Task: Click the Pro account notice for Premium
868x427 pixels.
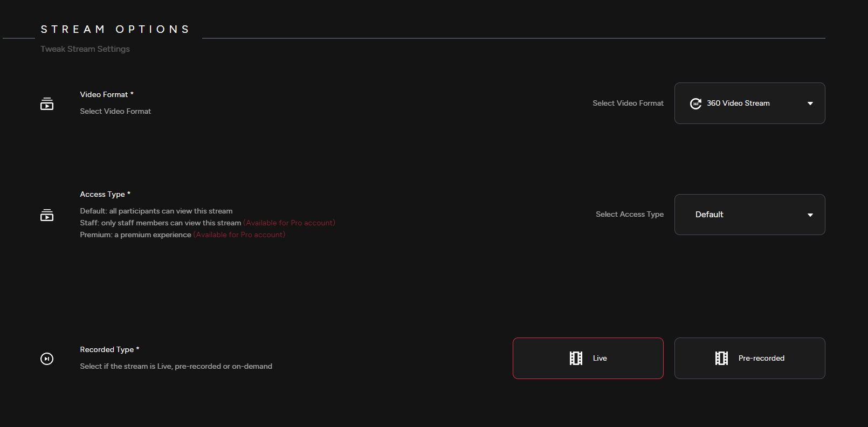Action: pos(239,235)
